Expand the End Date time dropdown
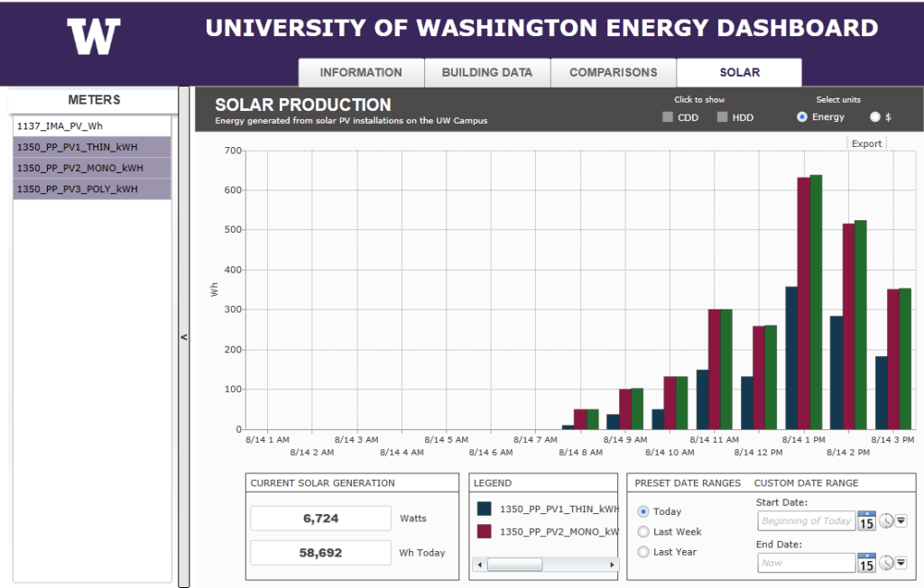The image size is (924, 588). pos(901,563)
